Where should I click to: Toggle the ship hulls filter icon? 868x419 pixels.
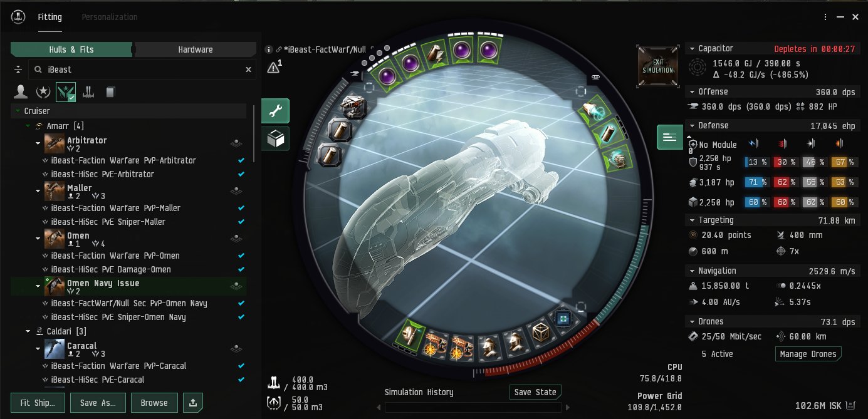pyautogui.click(x=88, y=92)
